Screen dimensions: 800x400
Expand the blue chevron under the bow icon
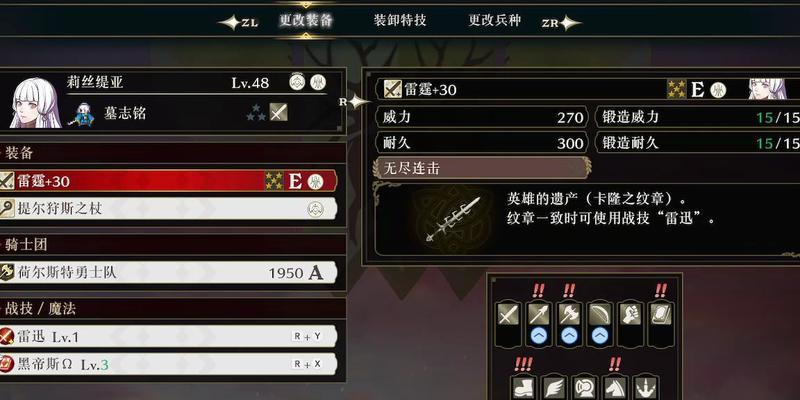point(600,336)
